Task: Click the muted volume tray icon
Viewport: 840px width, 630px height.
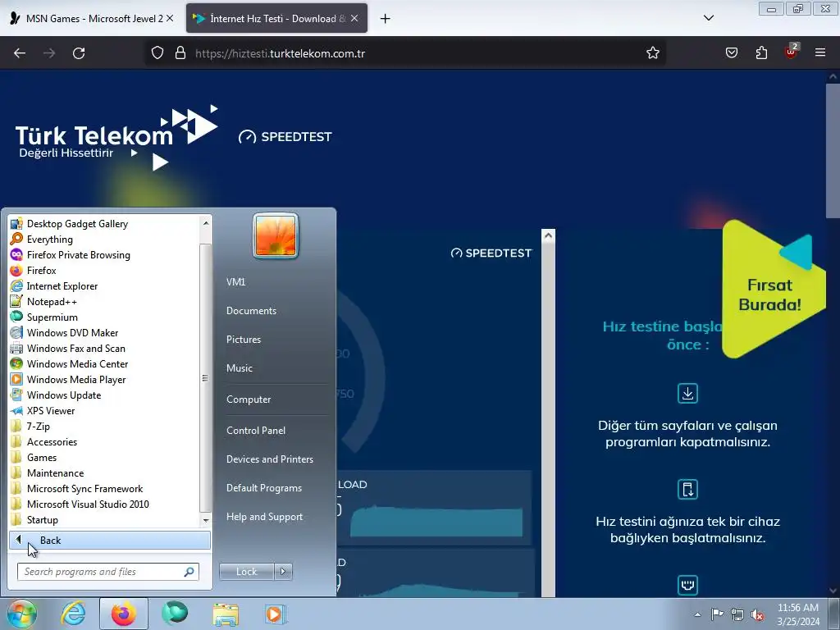Action: (757, 614)
